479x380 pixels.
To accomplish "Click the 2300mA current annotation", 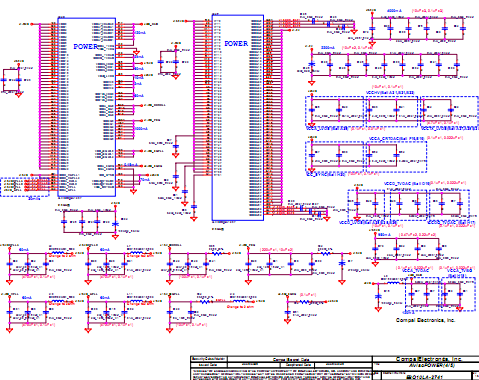I will point(328,48).
